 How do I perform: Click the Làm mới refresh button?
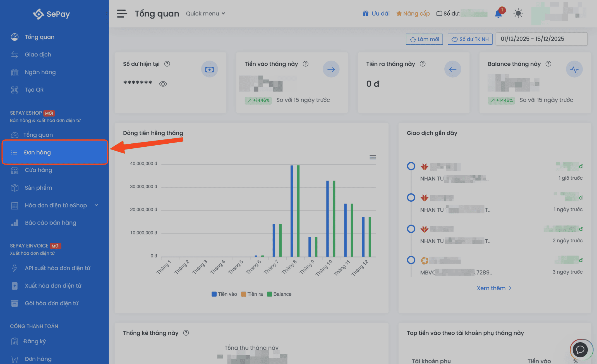tap(424, 39)
